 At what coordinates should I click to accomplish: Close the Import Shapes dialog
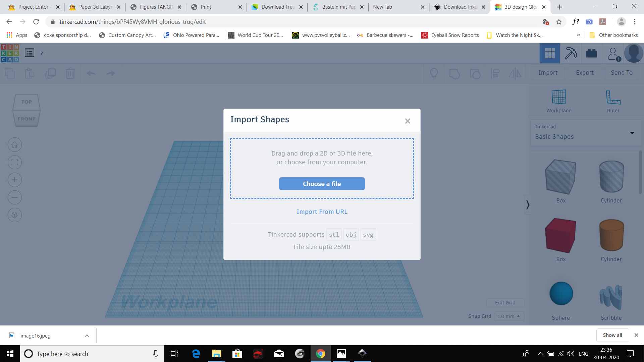[x=408, y=121]
